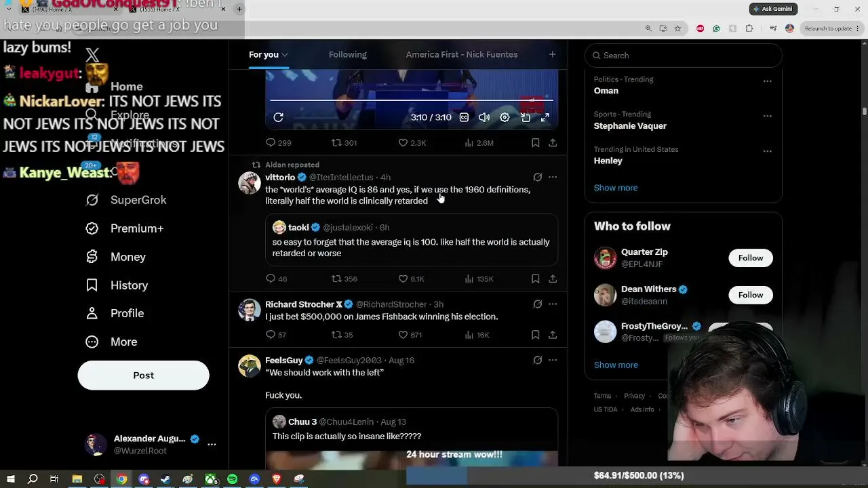Repost the vittorio post
This screenshot has height=488, width=868.
(344, 279)
